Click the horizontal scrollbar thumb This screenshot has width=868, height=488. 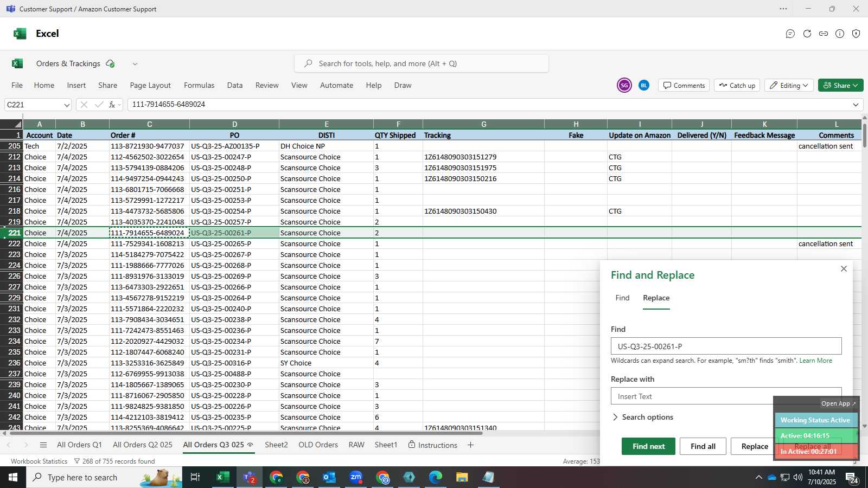pos(245,433)
